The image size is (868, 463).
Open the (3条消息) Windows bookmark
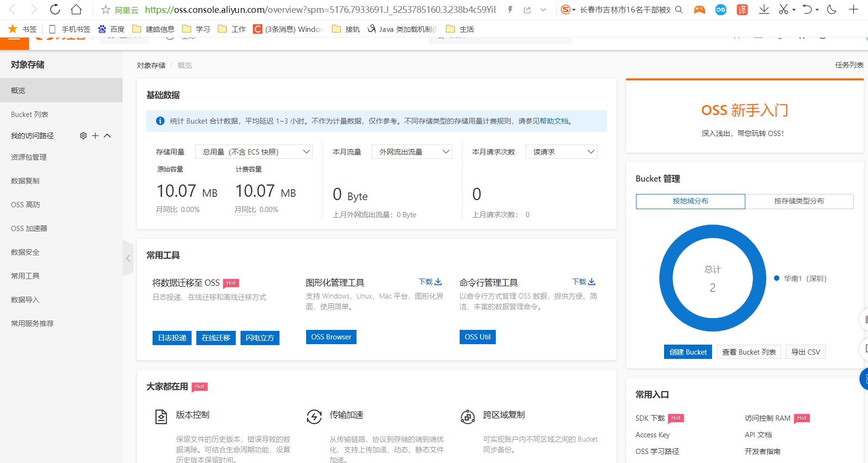(x=288, y=29)
